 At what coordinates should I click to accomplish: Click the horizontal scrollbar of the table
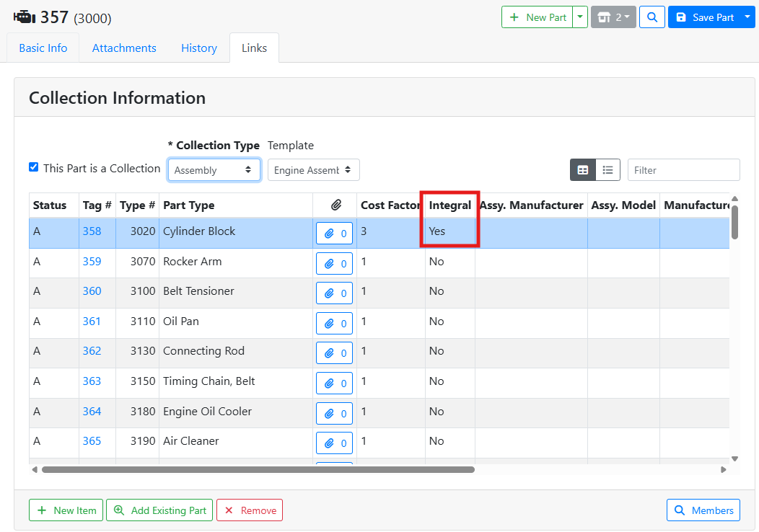tap(258, 470)
